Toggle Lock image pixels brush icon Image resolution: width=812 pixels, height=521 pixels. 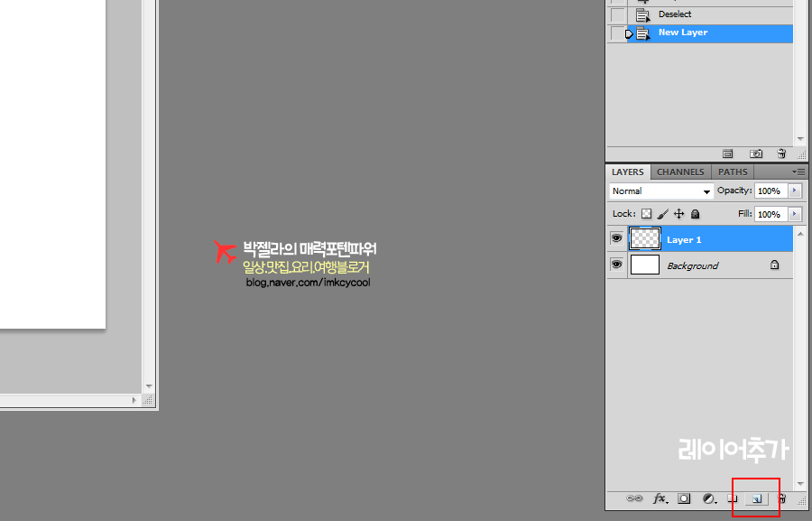point(662,214)
